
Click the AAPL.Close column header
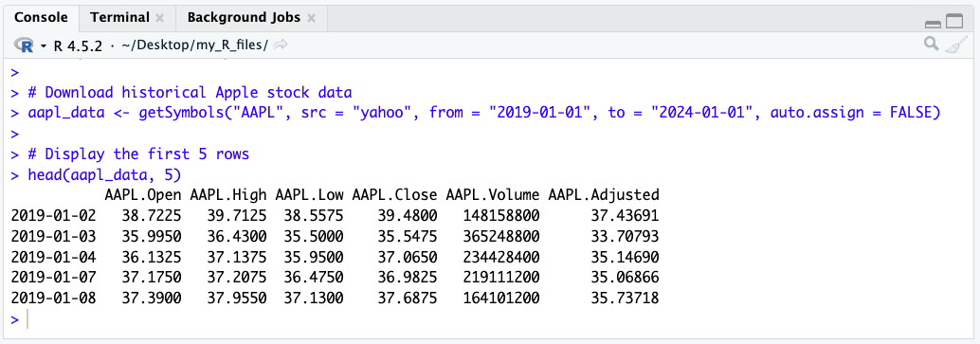pyautogui.click(x=394, y=194)
